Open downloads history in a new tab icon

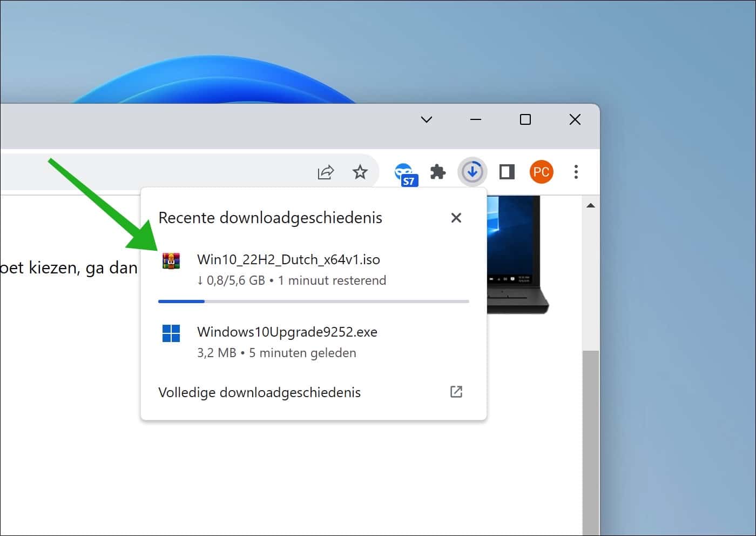(456, 392)
